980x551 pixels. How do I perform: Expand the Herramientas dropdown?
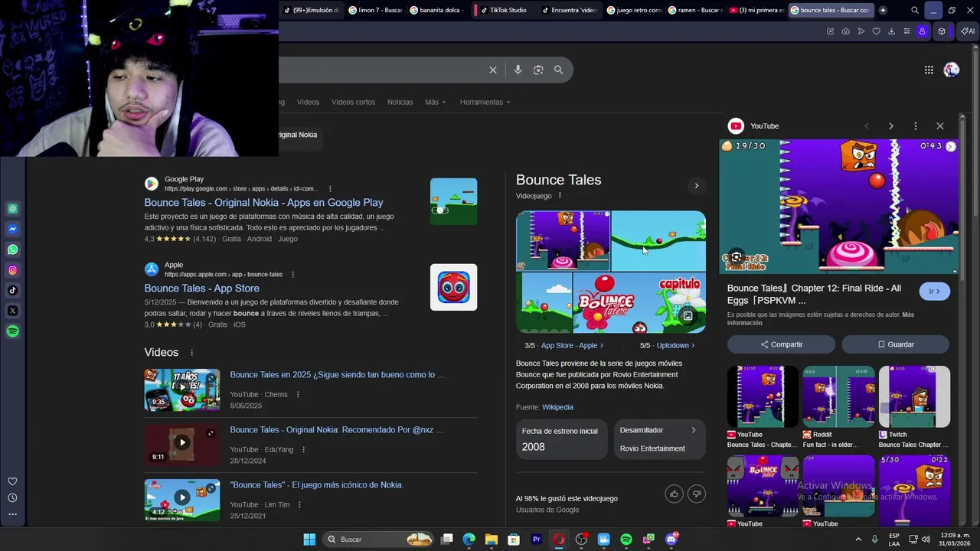point(485,102)
